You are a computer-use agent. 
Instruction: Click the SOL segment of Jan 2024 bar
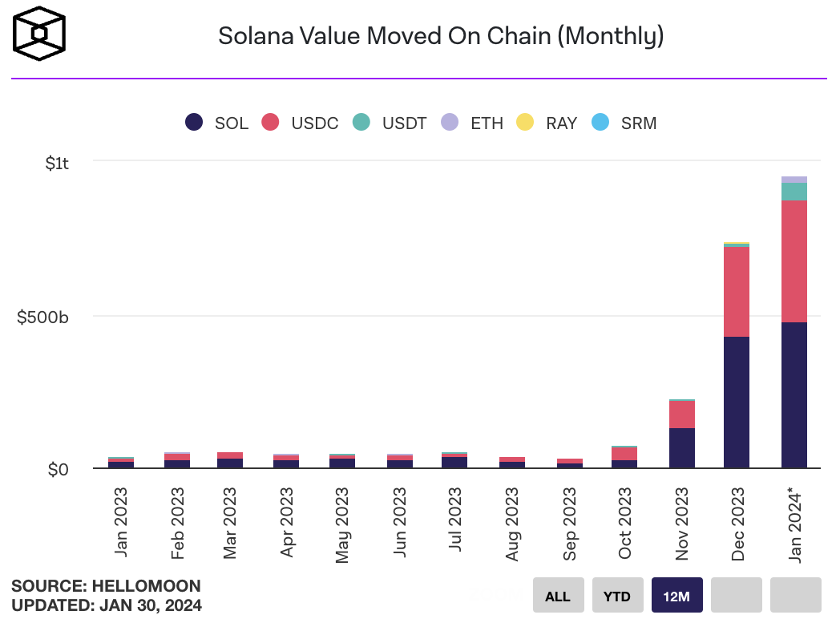click(x=794, y=394)
